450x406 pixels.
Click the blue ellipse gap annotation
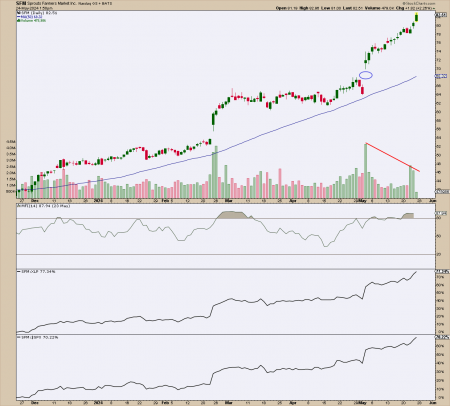tap(366, 75)
